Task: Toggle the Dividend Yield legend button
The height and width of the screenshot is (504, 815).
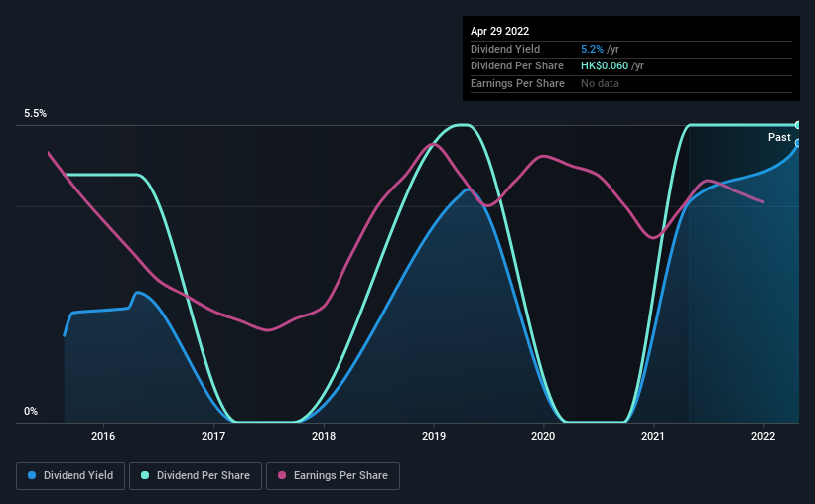Action: pos(70,476)
